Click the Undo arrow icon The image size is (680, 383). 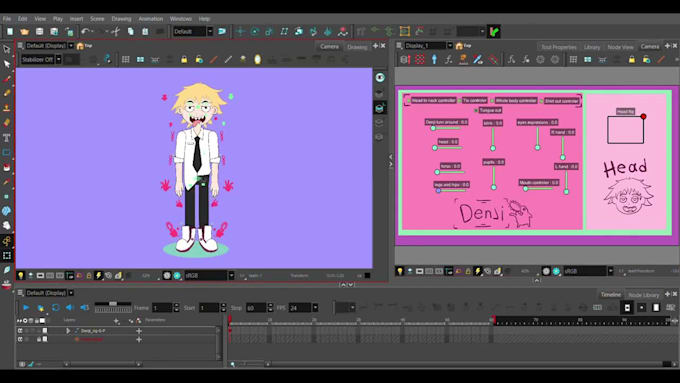pyautogui.click(x=85, y=31)
